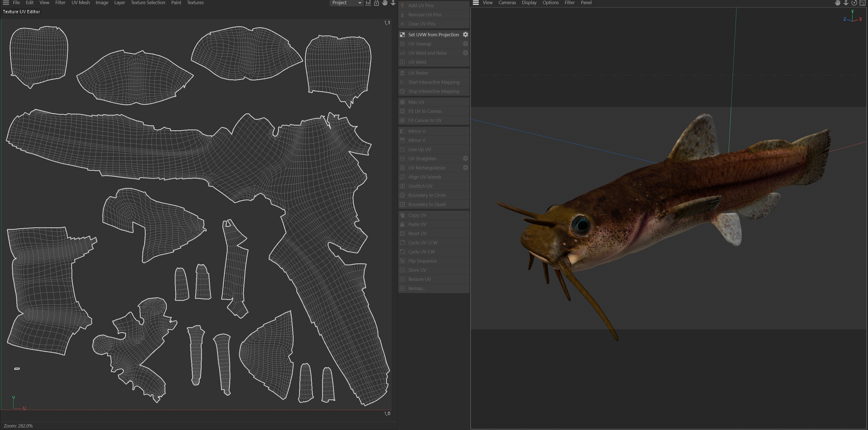
Task: Toggle the padlock icon in UV editor
Action: click(376, 3)
